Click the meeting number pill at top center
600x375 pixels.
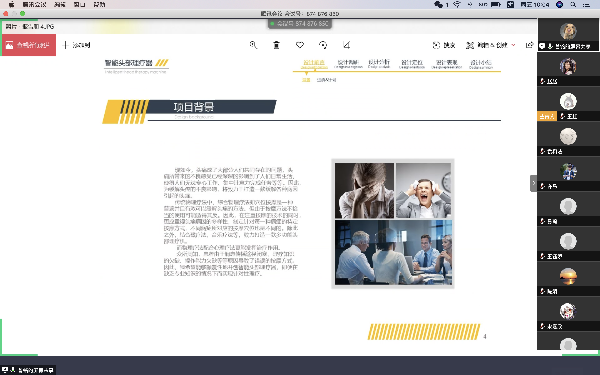(x=300, y=24)
